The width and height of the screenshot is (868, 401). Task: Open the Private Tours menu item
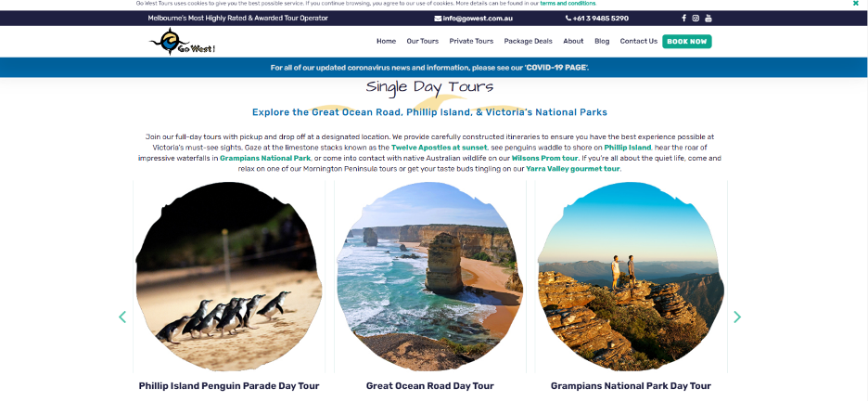click(x=471, y=41)
